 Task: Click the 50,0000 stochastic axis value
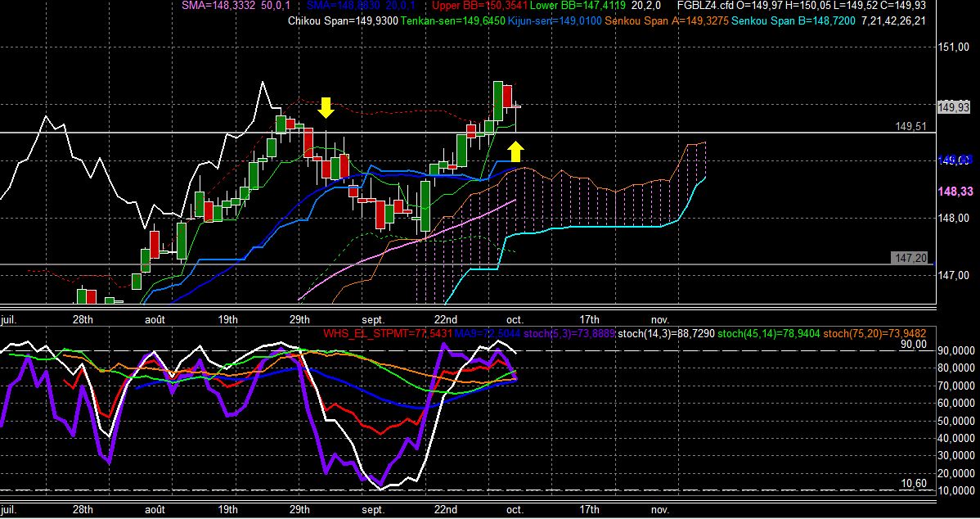tap(955, 420)
